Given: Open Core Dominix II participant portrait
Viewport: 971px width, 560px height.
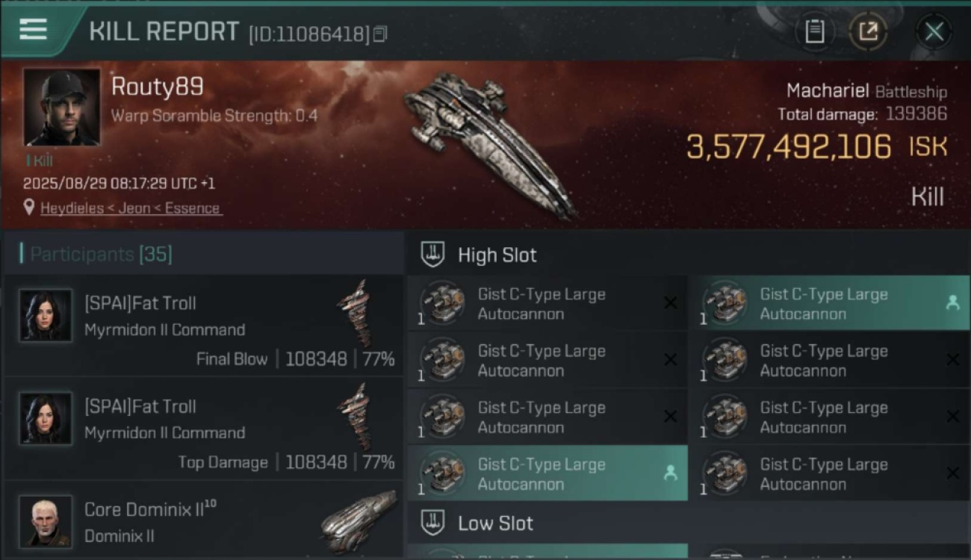Looking at the screenshot, I should [x=46, y=520].
